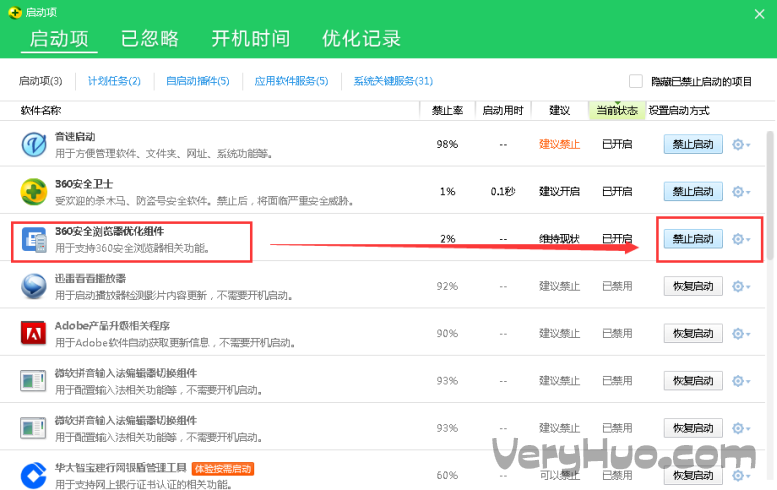Sort by the 禁止率 column header

click(447, 110)
